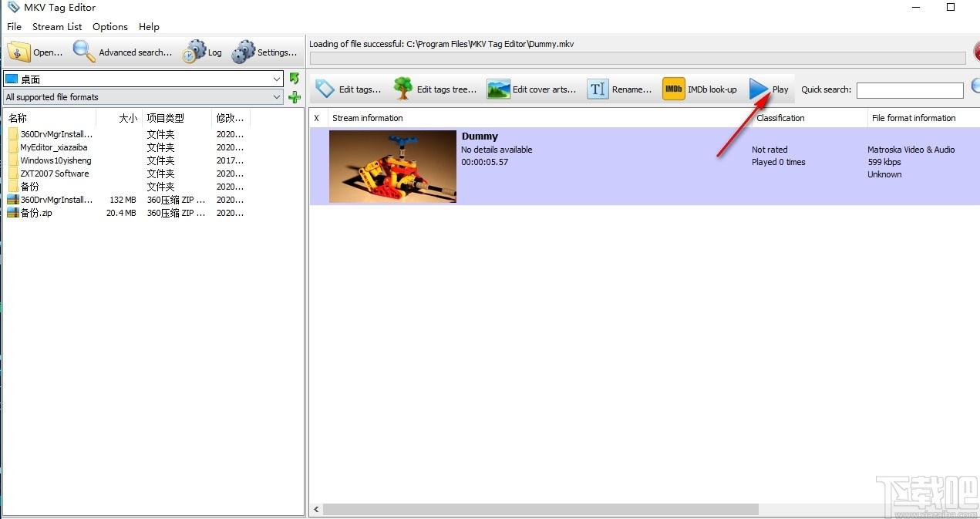
Task: Click MKV Tag Editor title bar icon
Action: pyautogui.click(x=13, y=7)
